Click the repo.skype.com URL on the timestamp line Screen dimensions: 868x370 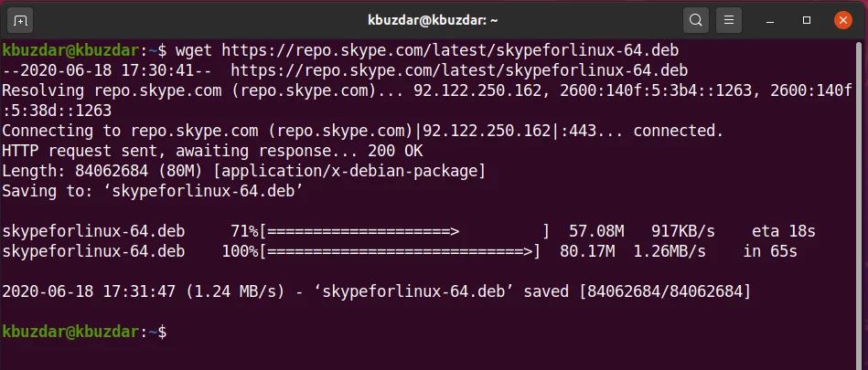coord(459,70)
